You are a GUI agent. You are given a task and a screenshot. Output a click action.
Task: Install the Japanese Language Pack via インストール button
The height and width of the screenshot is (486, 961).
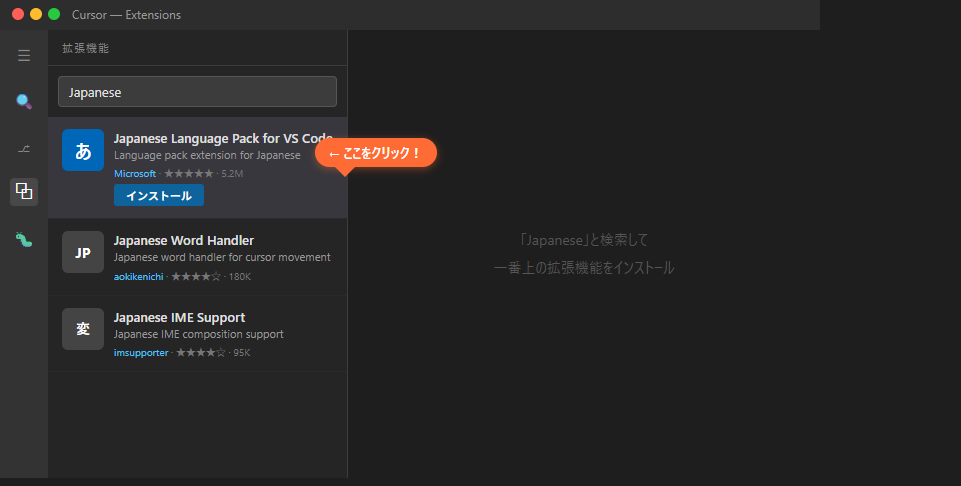(159, 196)
